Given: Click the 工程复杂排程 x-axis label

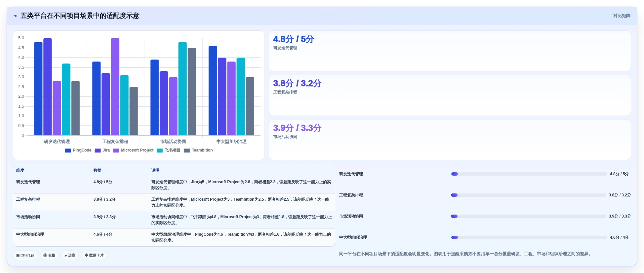Looking at the screenshot, I should tap(115, 142).
